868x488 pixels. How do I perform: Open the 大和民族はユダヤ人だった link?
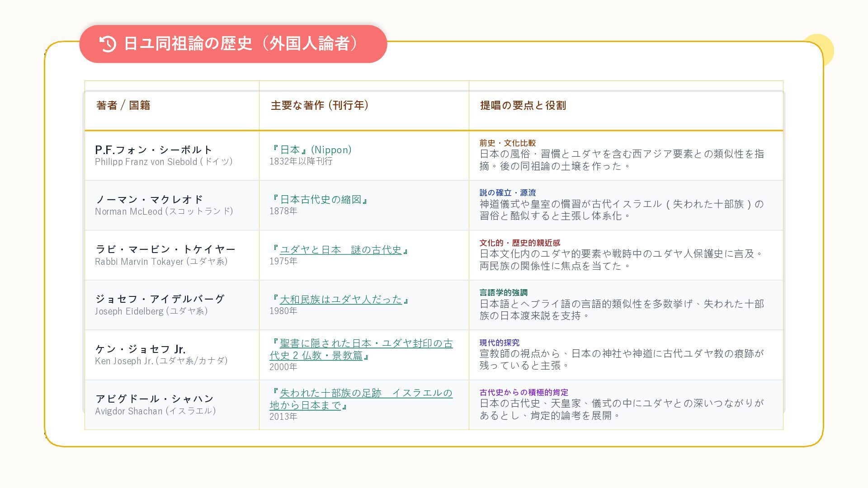[340, 300]
